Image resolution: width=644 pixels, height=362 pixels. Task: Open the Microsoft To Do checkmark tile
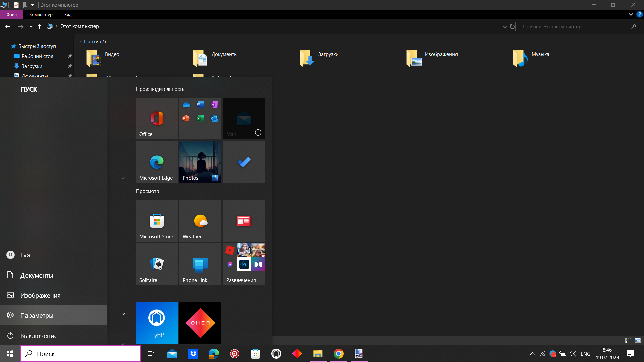click(244, 162)
